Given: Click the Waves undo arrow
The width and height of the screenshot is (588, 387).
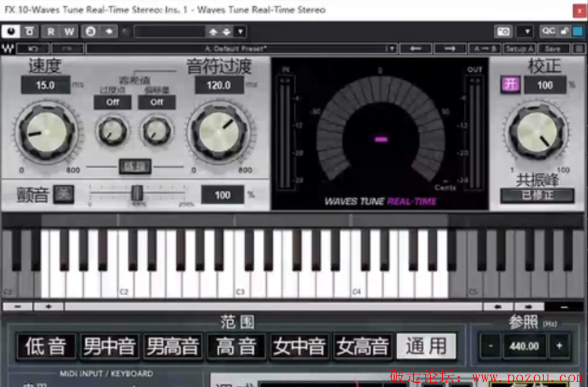Looking at the screenshot, I should 33,49.
